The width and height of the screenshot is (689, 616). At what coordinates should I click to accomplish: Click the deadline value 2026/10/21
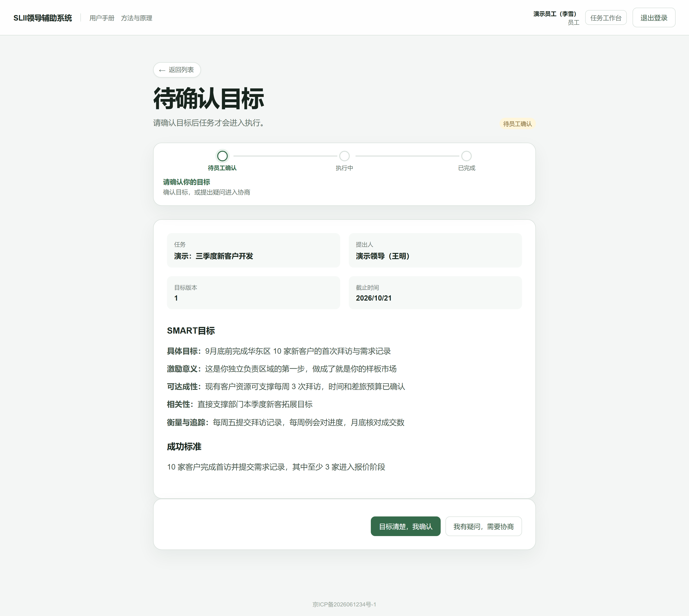tap(374, 298)
